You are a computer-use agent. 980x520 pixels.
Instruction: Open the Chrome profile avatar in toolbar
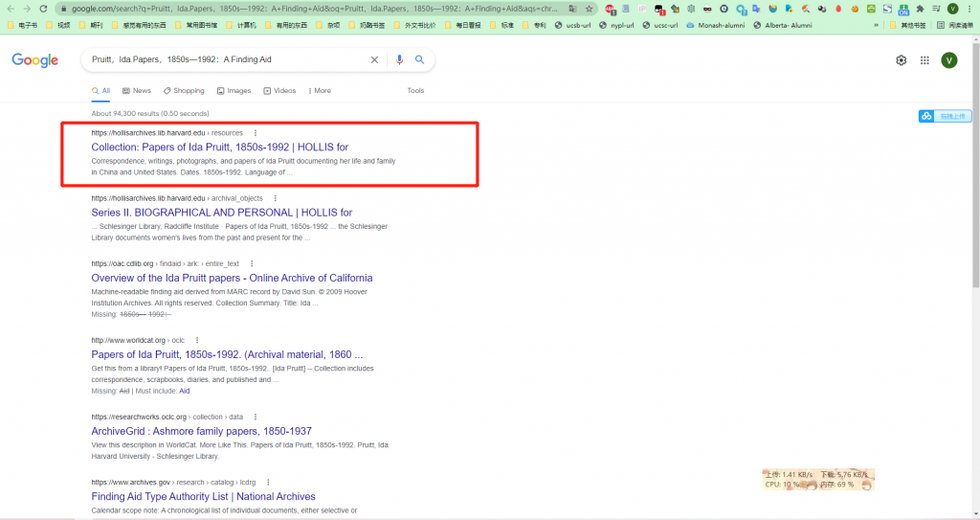[952, 9]
